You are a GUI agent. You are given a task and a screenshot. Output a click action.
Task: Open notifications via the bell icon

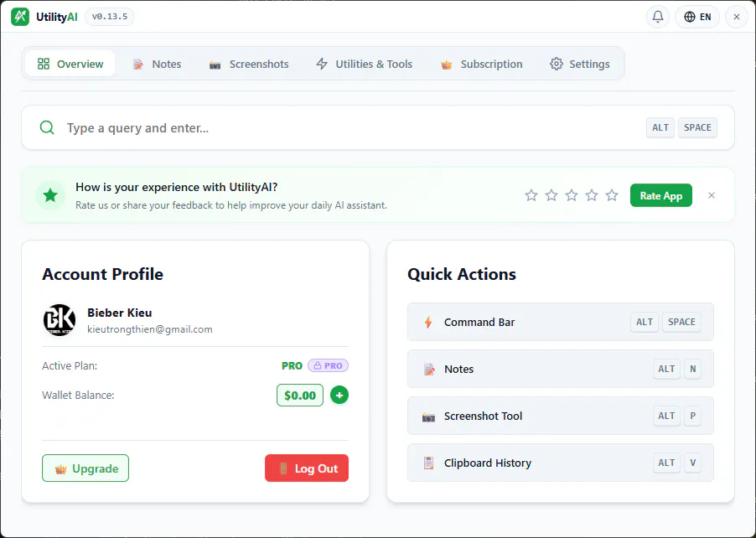[658, 17]
